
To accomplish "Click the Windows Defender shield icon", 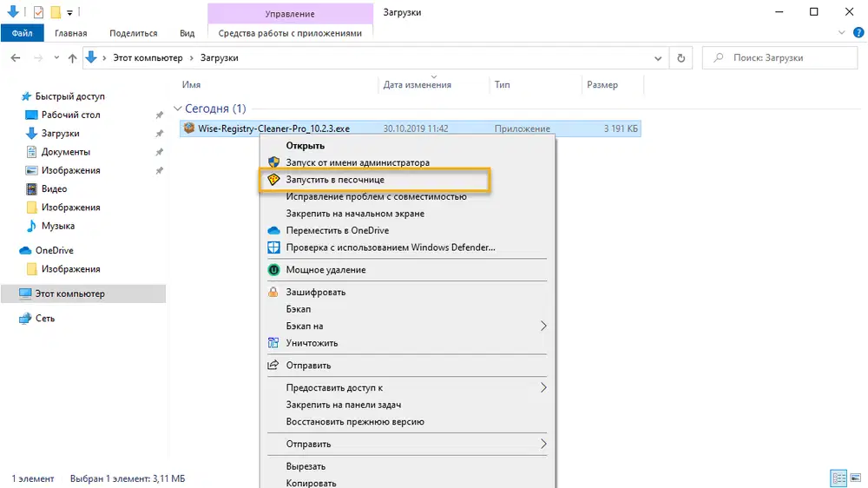I will point(273,247).
